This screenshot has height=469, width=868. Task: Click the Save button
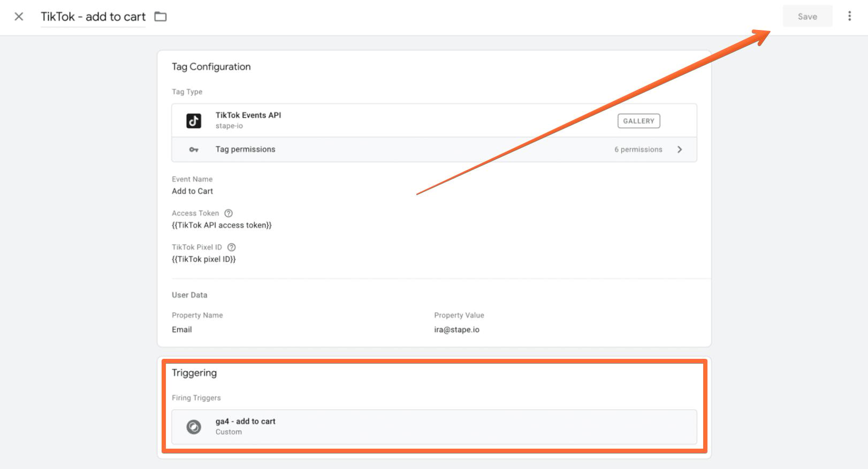[x=807, y=17]
